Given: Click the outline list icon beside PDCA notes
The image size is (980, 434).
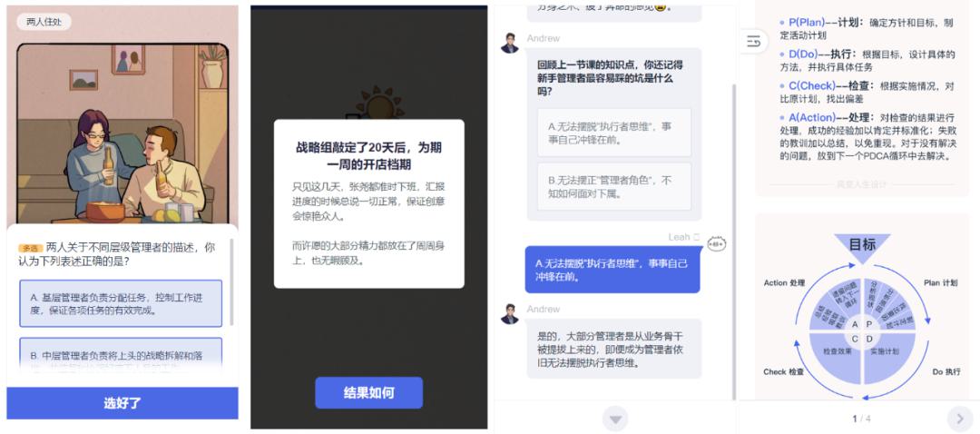Looking at the screenshot, I should [753, 42].
